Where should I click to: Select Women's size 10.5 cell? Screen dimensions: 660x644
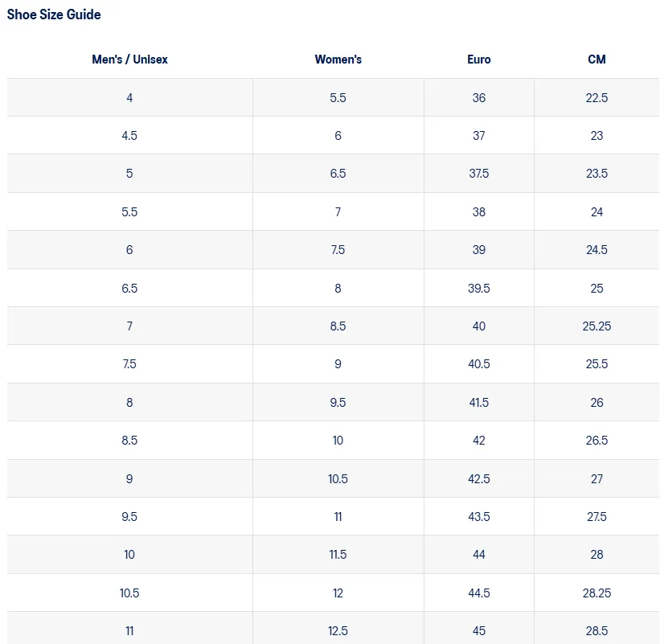click(338, 478)
